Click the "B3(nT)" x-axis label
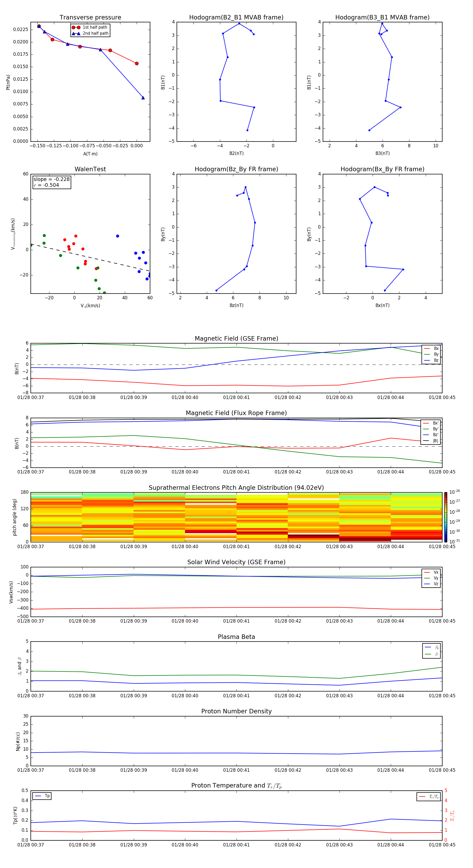The height and width of the screenshot is (868, 473). click(382, 154)
